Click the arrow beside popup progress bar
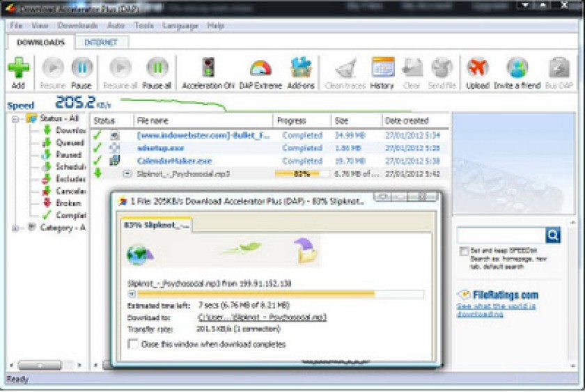 click(132, 295)
